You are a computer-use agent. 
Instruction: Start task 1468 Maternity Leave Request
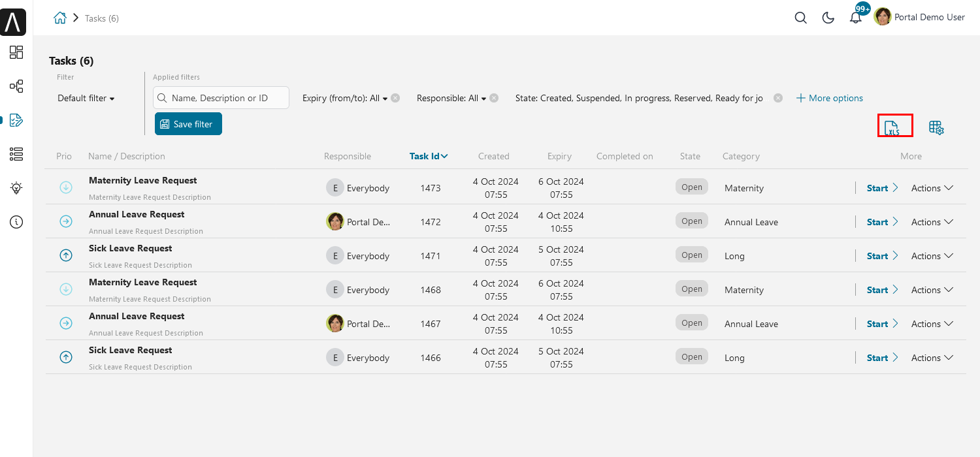point(883,290)
